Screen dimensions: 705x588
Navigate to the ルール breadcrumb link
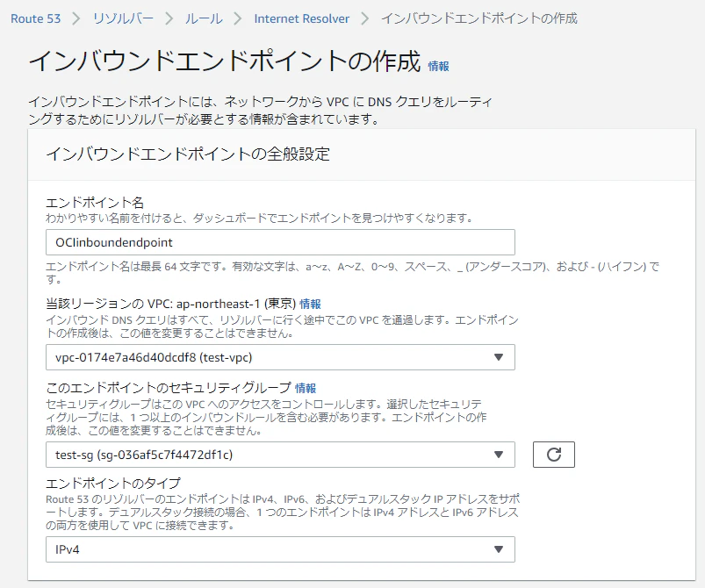point(204,18)
